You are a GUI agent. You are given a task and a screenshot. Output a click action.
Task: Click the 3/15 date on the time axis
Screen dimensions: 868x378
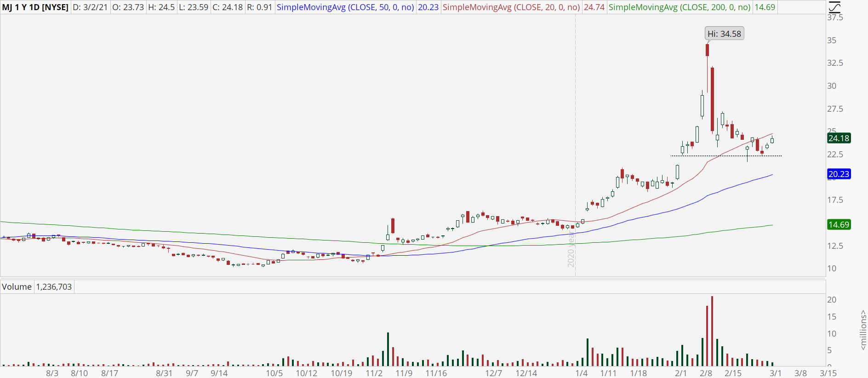coord(828,373)
